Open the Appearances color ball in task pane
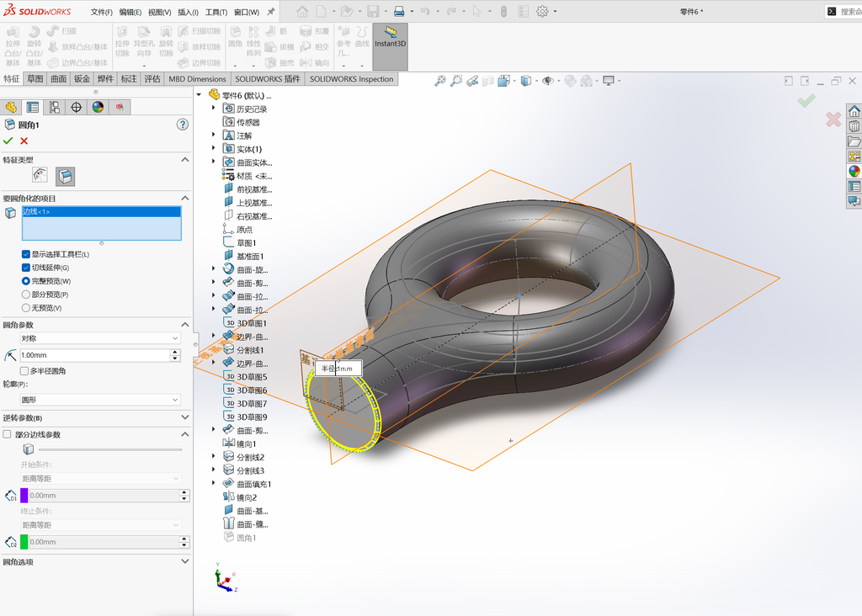Image resolution: width=862 pixels, height=616 pixels. tap(854, 171)
